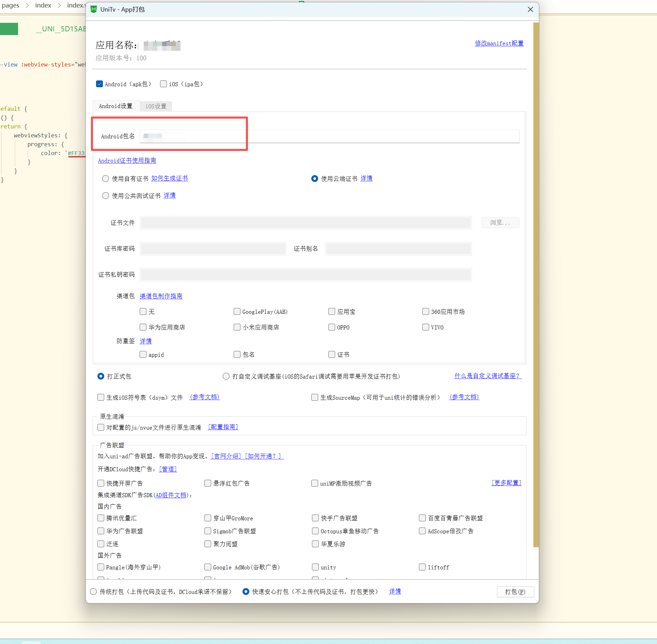This screenshot has width=657, height=644.
Task: Click the HBuilder logo in the dialog title
Action: point(94,10)
